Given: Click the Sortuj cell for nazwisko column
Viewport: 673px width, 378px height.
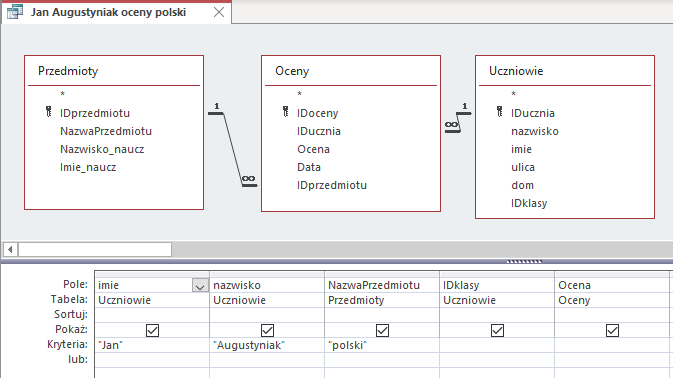Looking at the screenshot, I should tap(267, 315).
